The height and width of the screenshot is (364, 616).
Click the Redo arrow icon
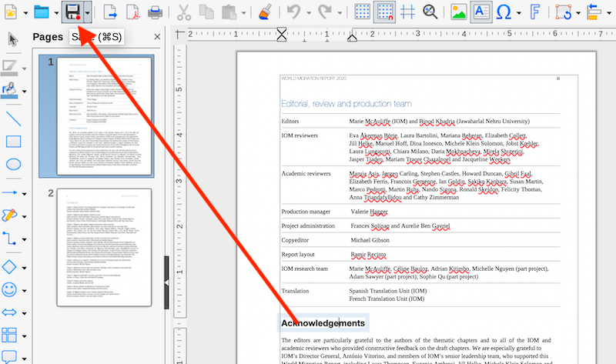[x=324, y=12]
